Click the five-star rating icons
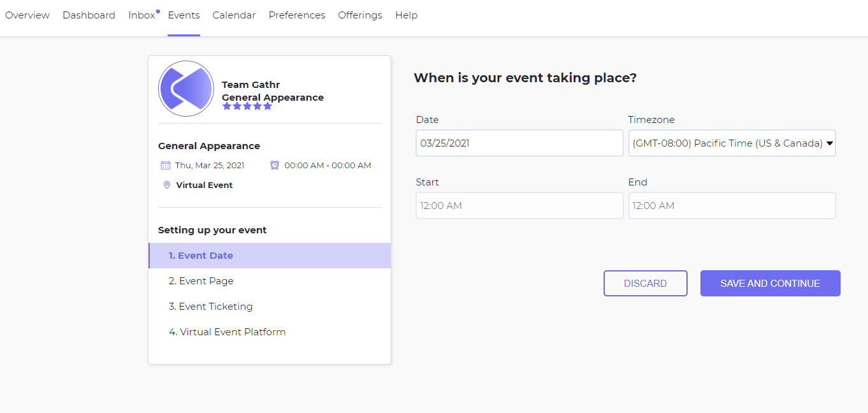The image size is (868, 413). click(247, 106)
